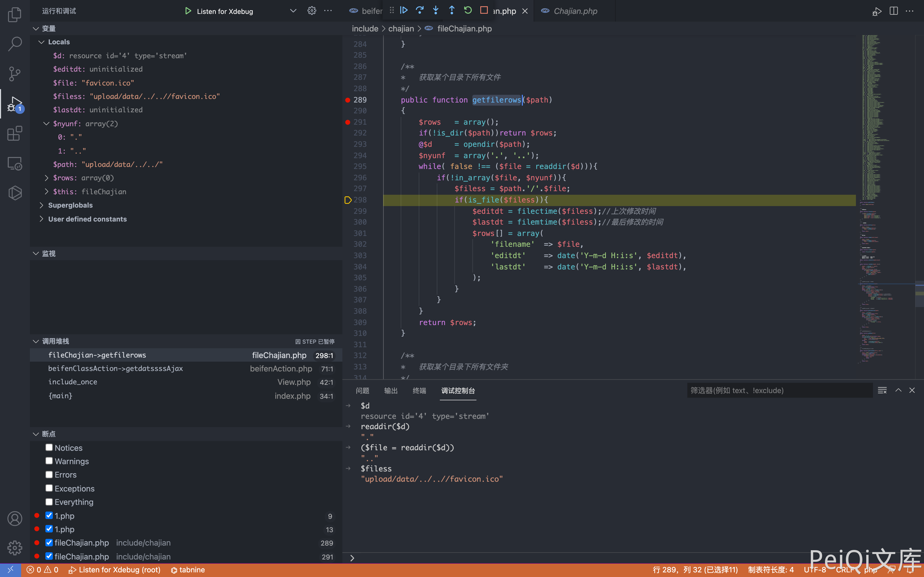Click the debug console filter input
The width and height of the screenshot is (924, 577).
(x=779, y=391)
